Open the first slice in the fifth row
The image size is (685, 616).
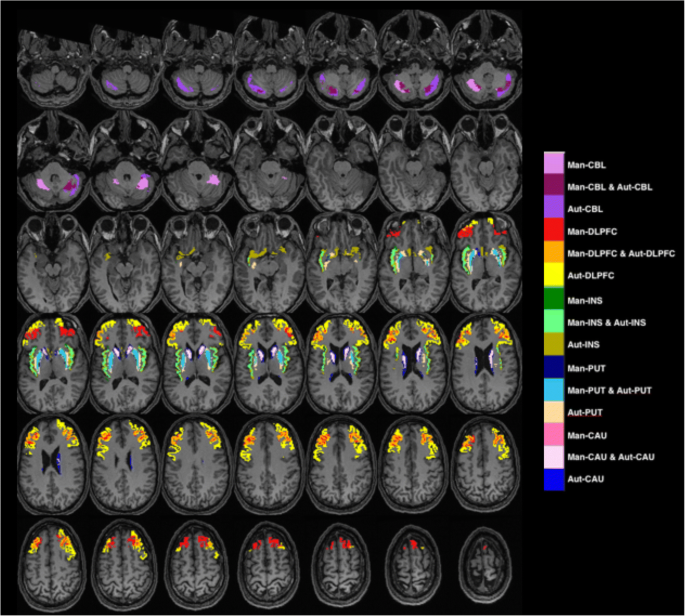coord(52,465)
